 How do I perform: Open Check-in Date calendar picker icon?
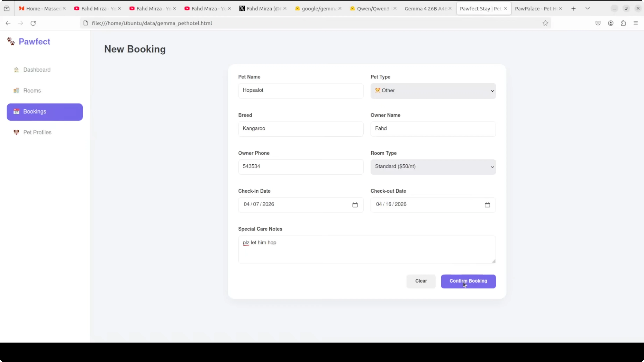355,205
